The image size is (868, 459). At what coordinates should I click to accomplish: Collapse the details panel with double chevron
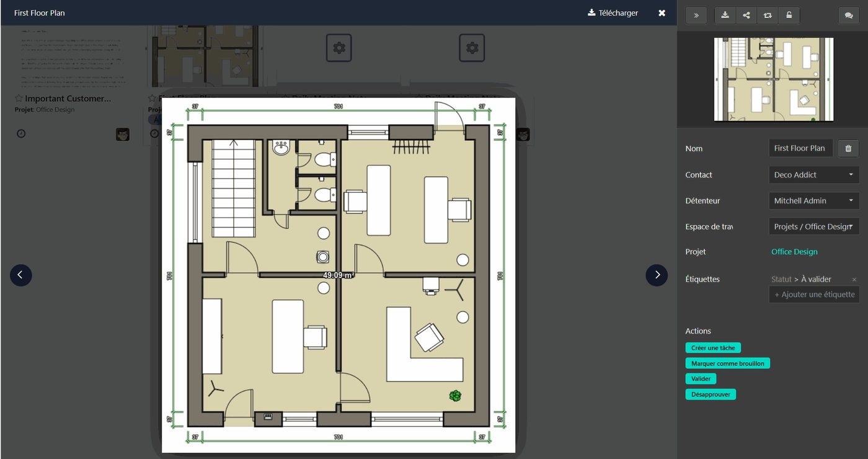click(696, 16)
